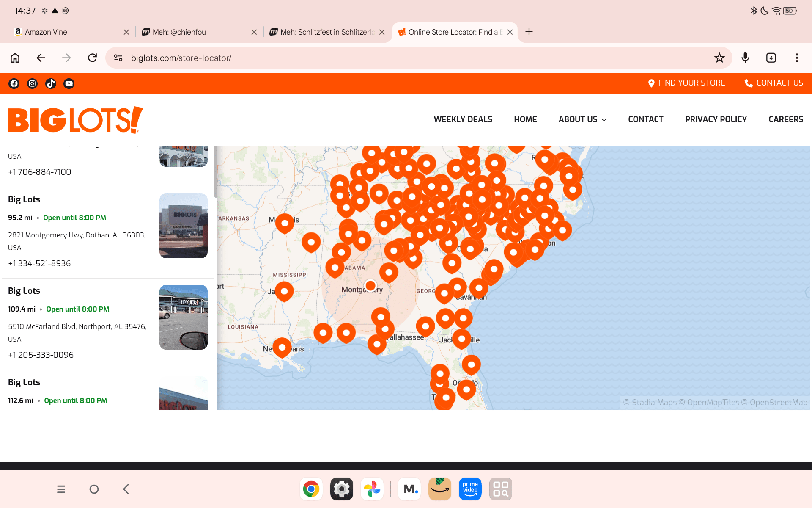Click the map pin near New Orleans
This screenshot has width=812, height=508.
coord(282,347)
